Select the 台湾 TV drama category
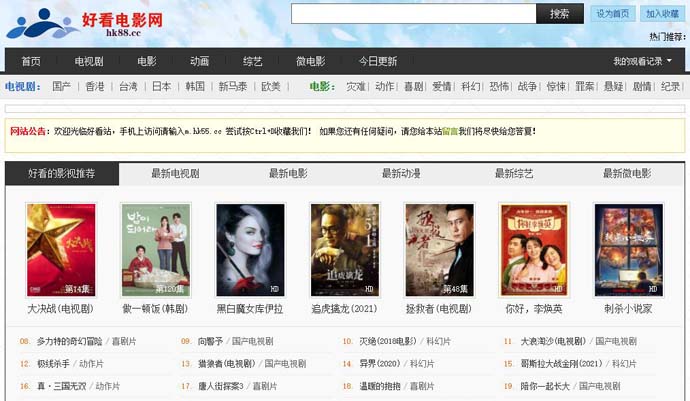 pos(128,86)
